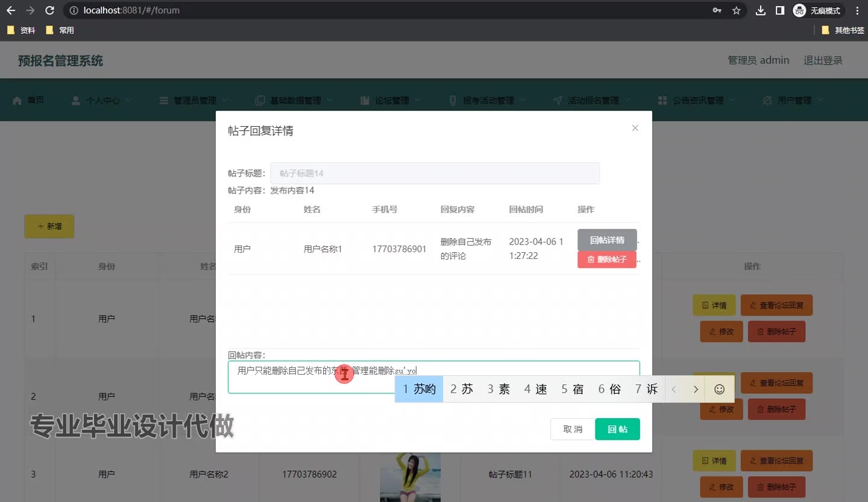Click the yellow 新增 button
Viewport: 868px width, 502px height.
(49, 226)
